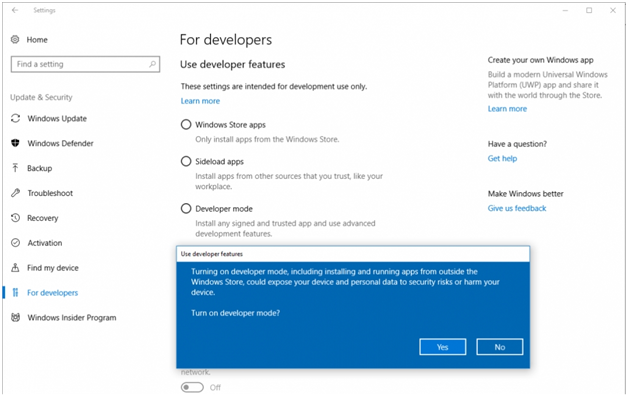Open Activation settings
Screen dimensions: 628x396
(44, 243)
